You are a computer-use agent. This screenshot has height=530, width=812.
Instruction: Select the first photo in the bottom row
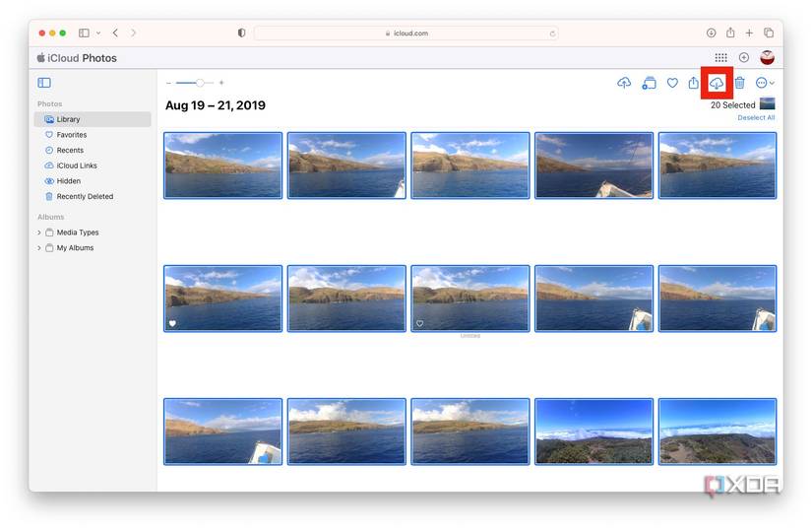coord(223,431)
